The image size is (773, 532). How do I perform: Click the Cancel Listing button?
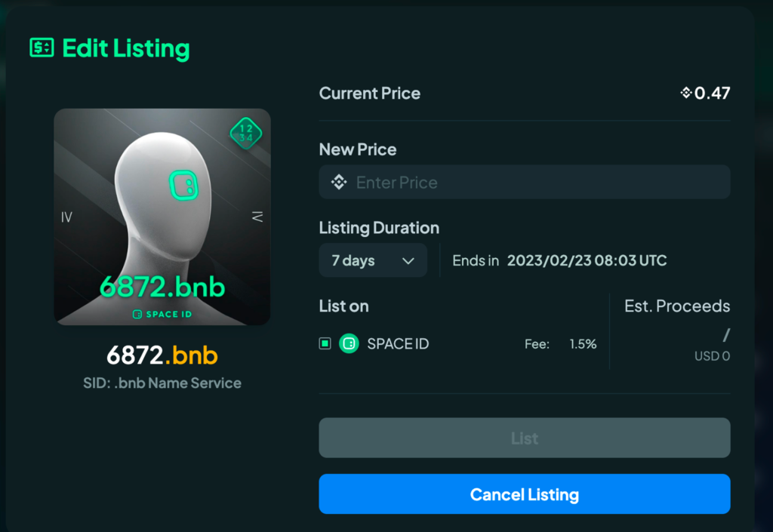point(525,494)
